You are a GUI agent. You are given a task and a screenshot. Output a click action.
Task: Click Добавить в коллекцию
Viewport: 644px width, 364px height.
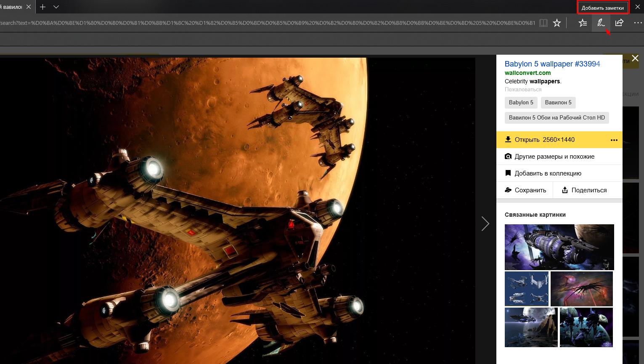(559, 173)
